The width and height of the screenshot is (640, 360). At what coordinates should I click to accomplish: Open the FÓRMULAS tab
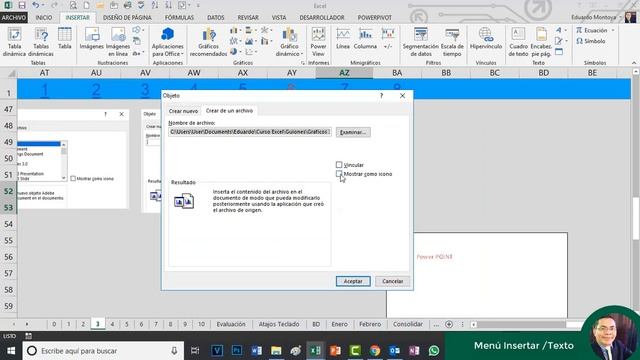click(179, 18)
